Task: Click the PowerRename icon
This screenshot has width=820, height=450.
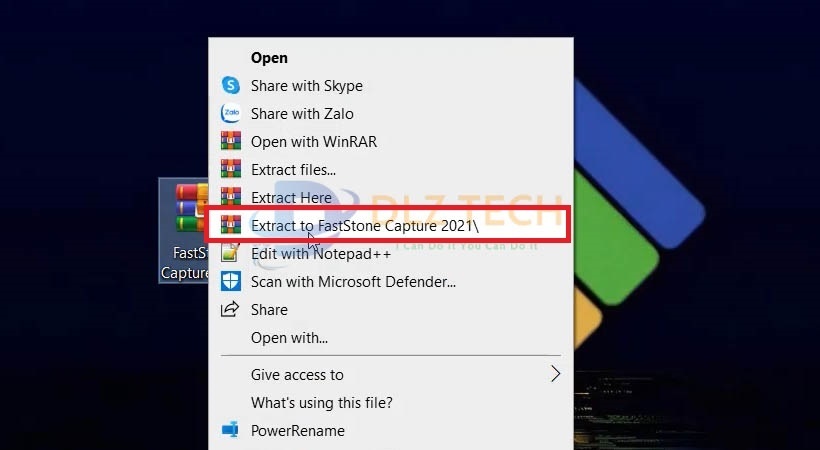Action: [x=231, y=431]
